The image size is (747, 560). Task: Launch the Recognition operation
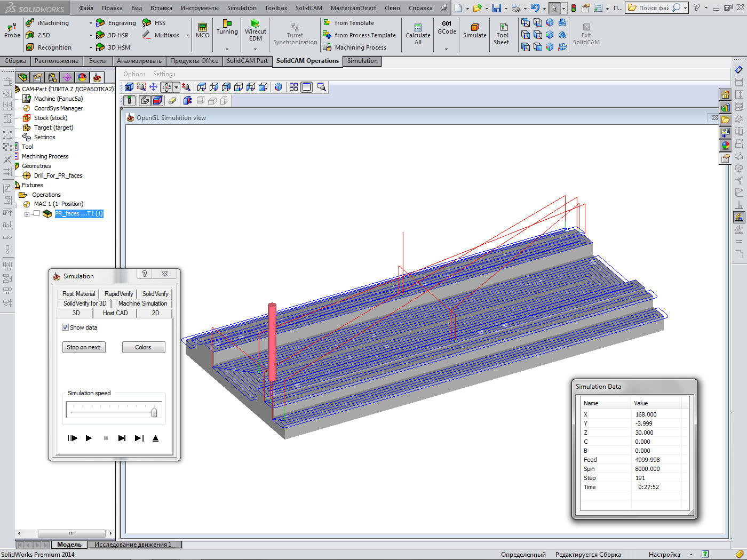49,47
